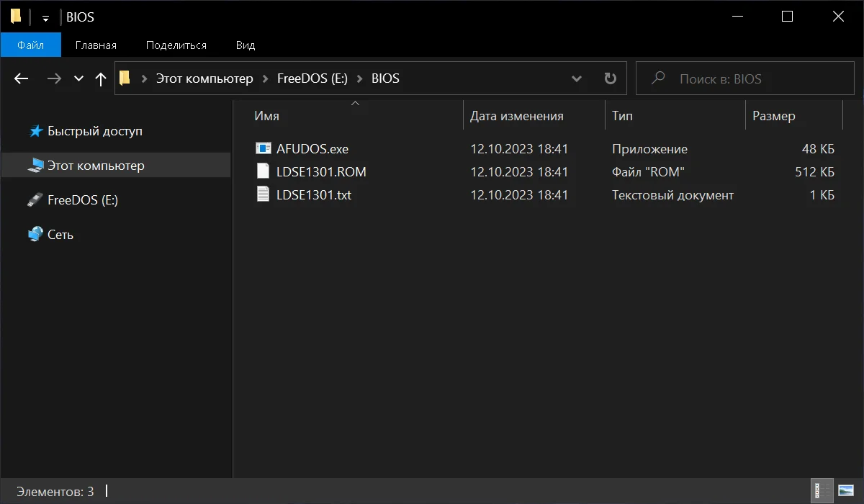Expand recent locations dropdown arrow
Image resolution: width=864 pixels, height=504 pixels.
click(x=78, y=79)
